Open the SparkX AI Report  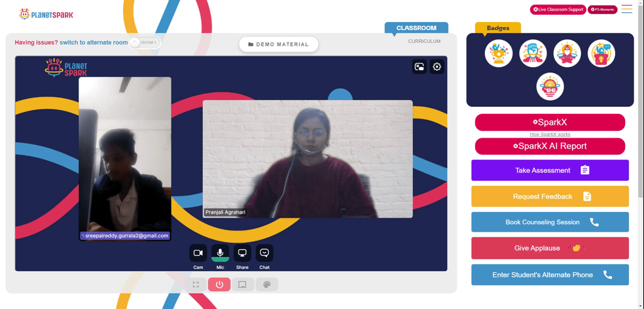(x=550, y=146)
